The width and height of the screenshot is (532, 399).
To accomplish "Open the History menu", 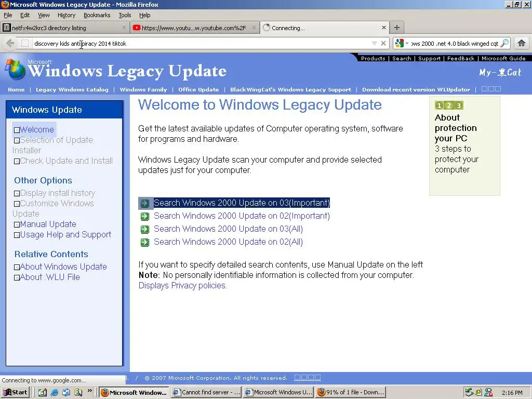I will tap(66, 15).
